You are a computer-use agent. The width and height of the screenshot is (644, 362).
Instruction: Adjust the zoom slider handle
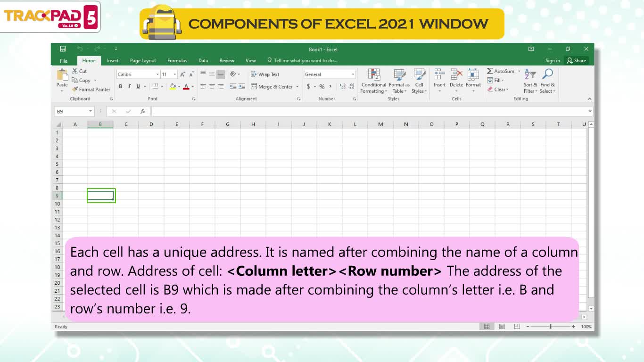(x=550, y=327)
